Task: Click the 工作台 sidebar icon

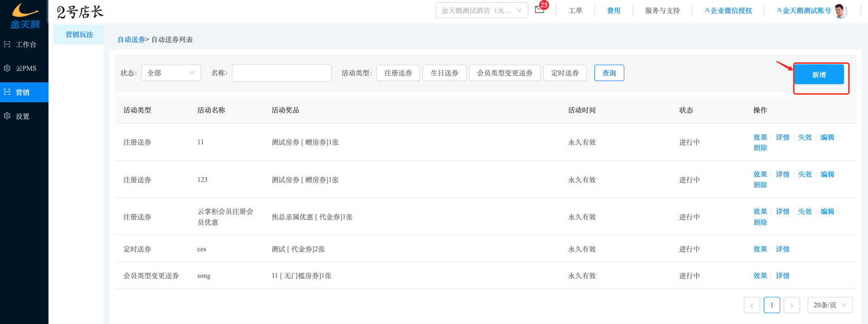Action: pos(7,44)
